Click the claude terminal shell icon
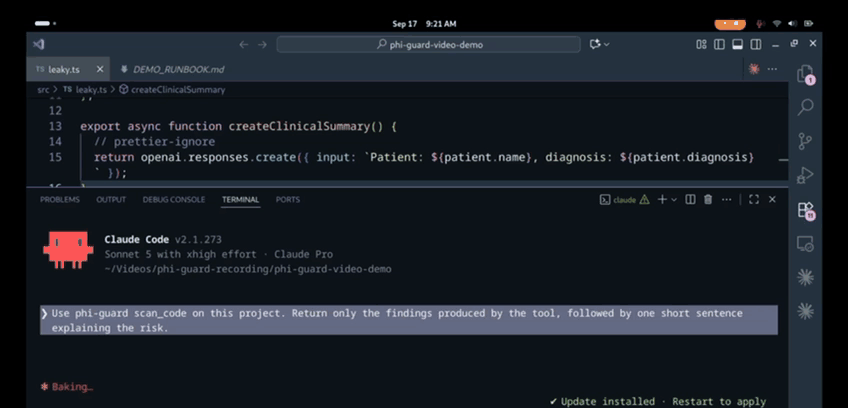848x408 pixels. pyautogui.click(x=605, y=200)
